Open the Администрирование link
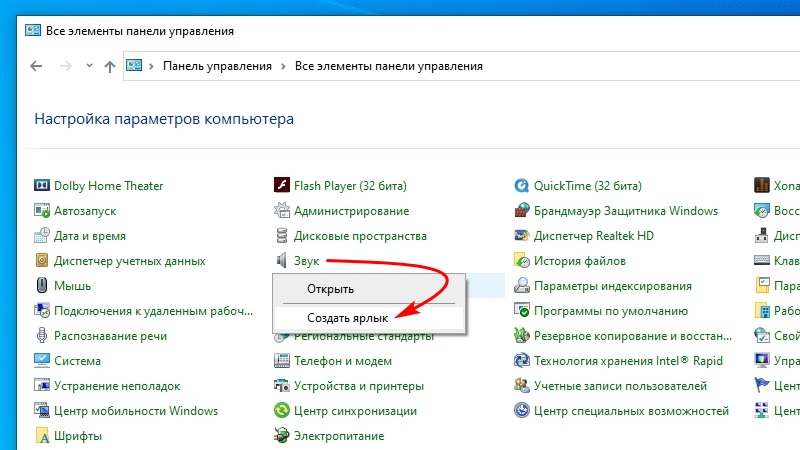800x450 pixels. coord(352,211)
